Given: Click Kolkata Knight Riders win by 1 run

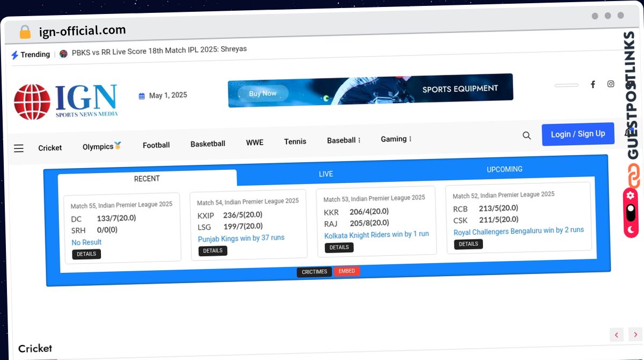Looking at the screenshot, I should coord(377,235).
